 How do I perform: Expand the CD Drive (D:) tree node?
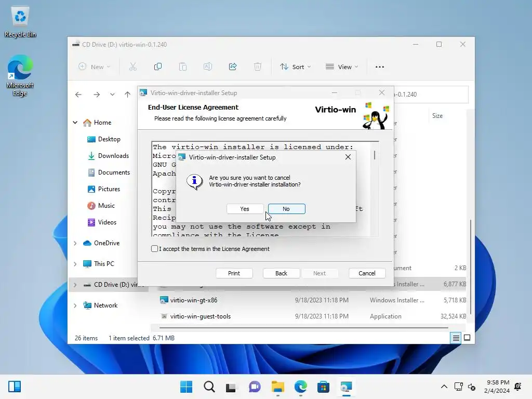click(75, 285)
